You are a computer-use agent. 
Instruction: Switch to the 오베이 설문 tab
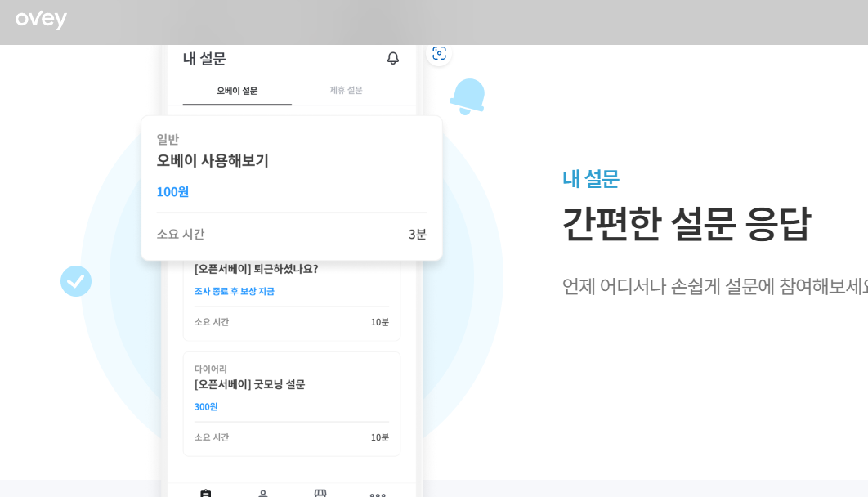(237, 91)
